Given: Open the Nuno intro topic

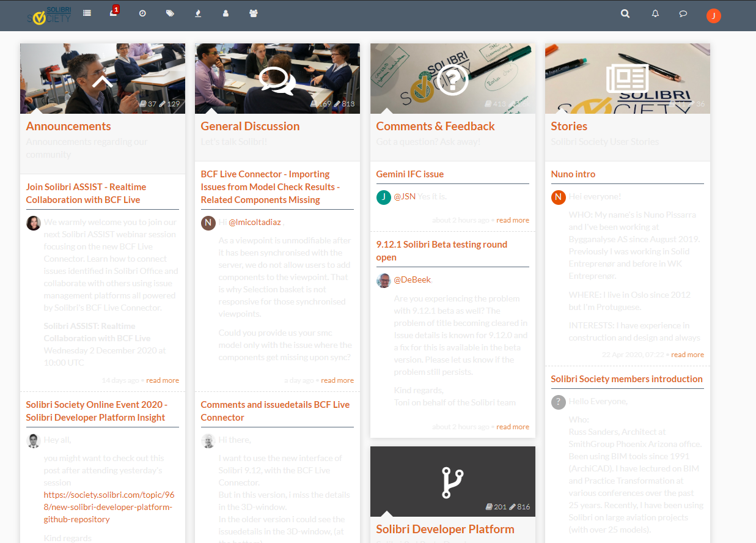Looking at the screenshot, I should point(573,174).
